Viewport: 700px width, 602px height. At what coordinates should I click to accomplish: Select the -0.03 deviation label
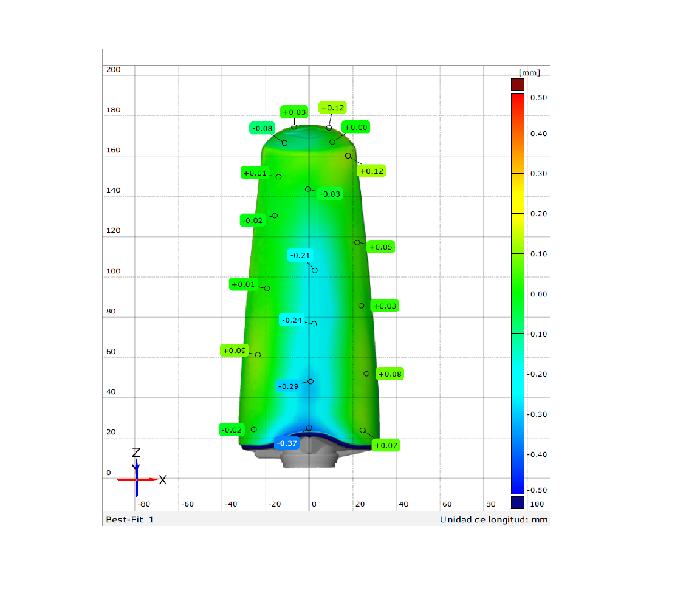(x=330, y=194)
